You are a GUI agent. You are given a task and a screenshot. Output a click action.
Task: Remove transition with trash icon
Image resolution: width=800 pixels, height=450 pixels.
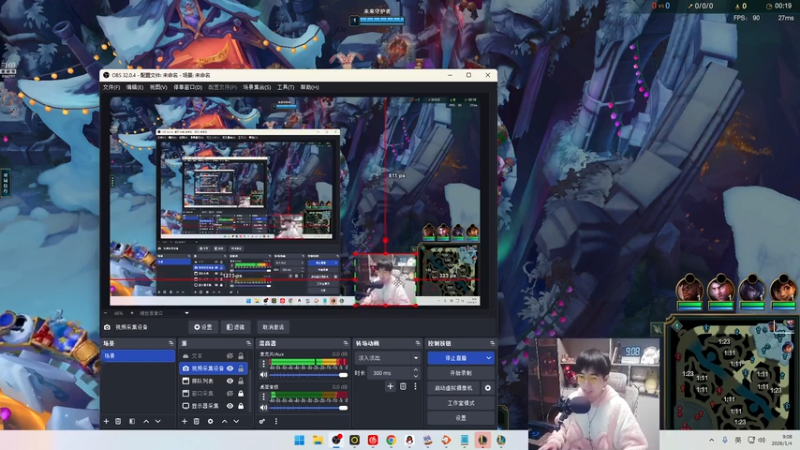tap(403, 386)
